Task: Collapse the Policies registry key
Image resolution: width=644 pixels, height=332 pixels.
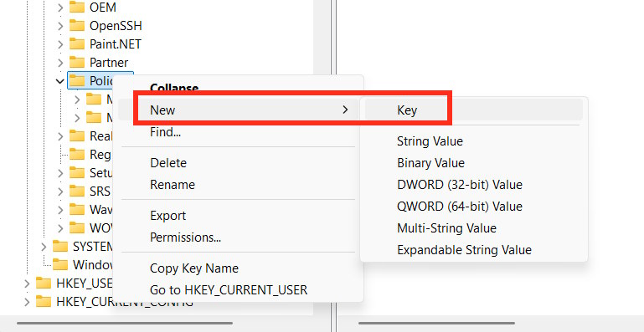Action: tap(60, 81)
